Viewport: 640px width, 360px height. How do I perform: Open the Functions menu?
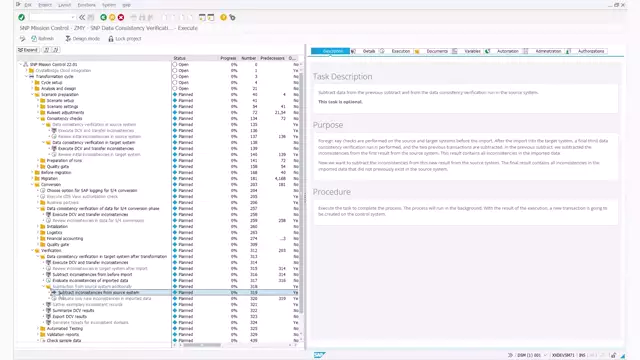click(x=87, y=5)
